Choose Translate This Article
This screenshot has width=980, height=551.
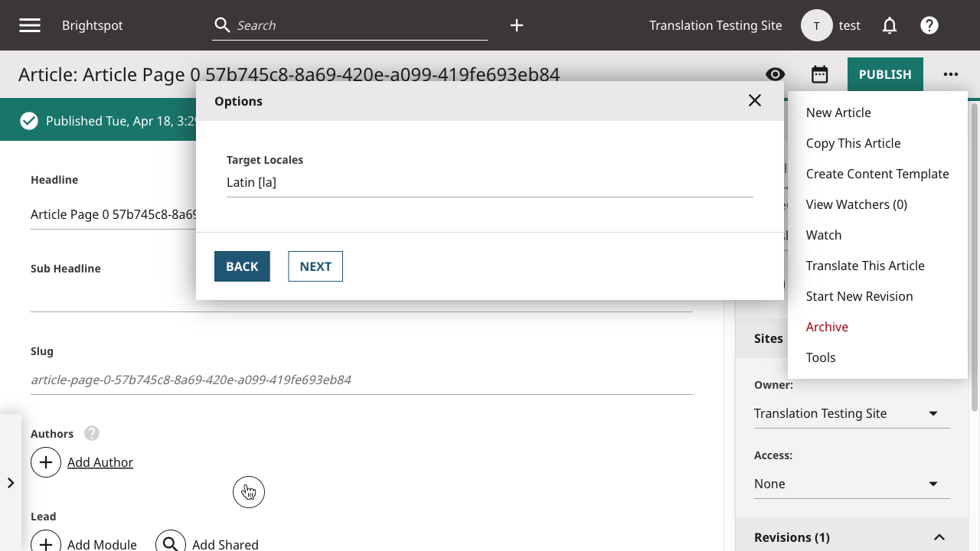pyautogui.click(x=877, y=266)
